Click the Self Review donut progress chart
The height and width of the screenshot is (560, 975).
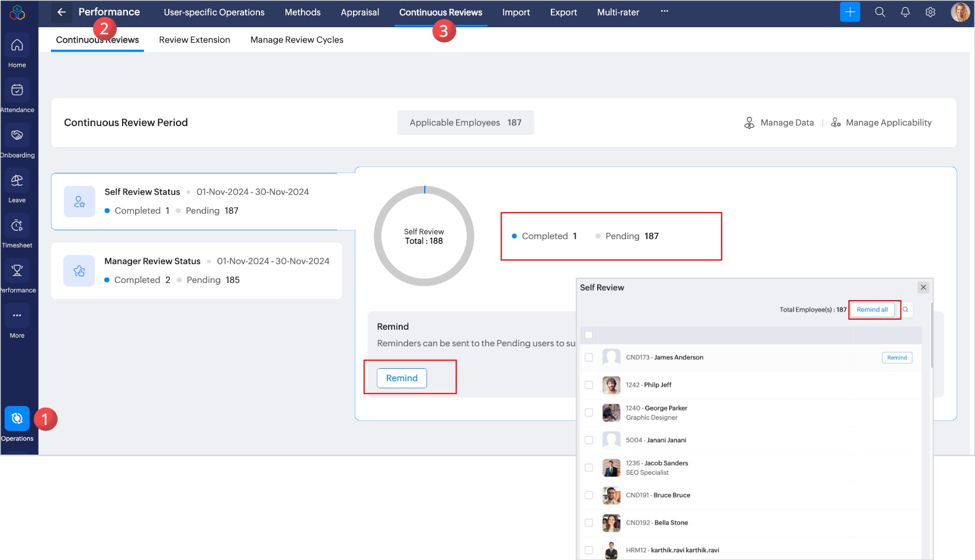tap(424, 236)
